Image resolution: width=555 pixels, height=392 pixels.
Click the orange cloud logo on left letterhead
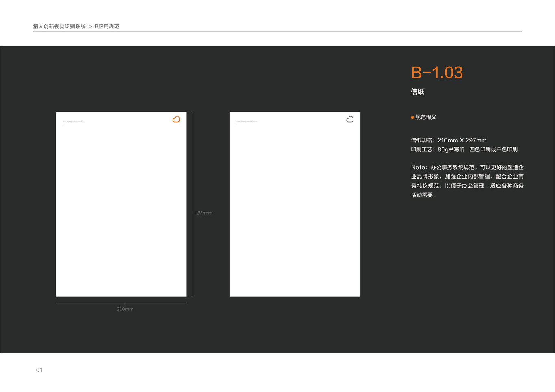point(176,119)
